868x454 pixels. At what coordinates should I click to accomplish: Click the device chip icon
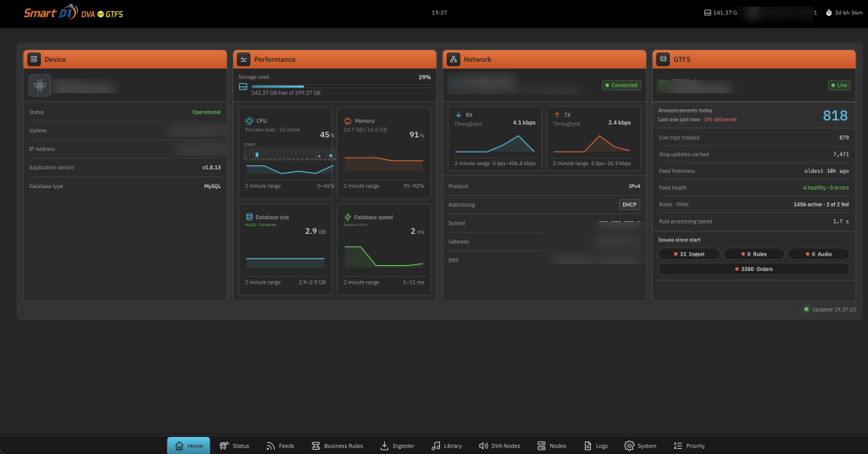pos(40,86)
